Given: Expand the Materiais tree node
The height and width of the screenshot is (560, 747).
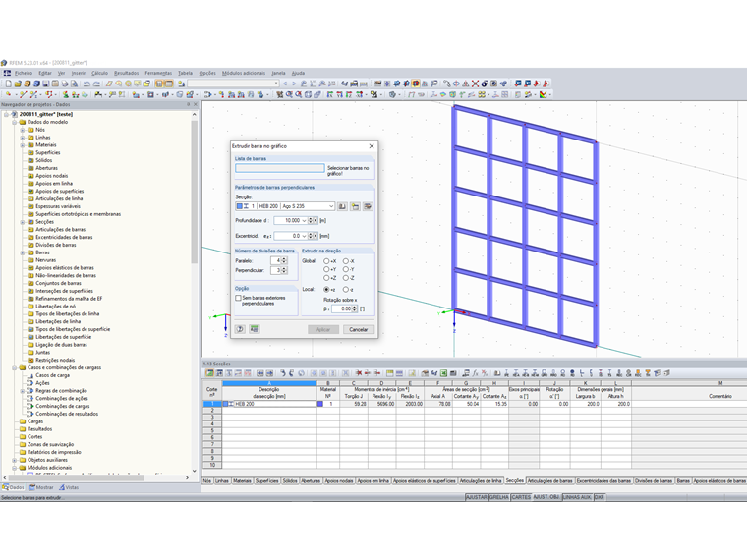Looking at the screenshot, I should point(23,144).
